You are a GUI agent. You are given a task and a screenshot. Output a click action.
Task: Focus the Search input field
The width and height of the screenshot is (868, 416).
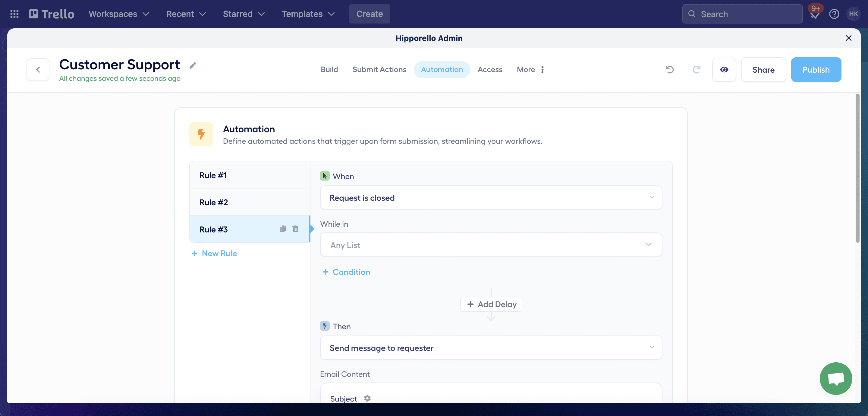tap(742, 14)
